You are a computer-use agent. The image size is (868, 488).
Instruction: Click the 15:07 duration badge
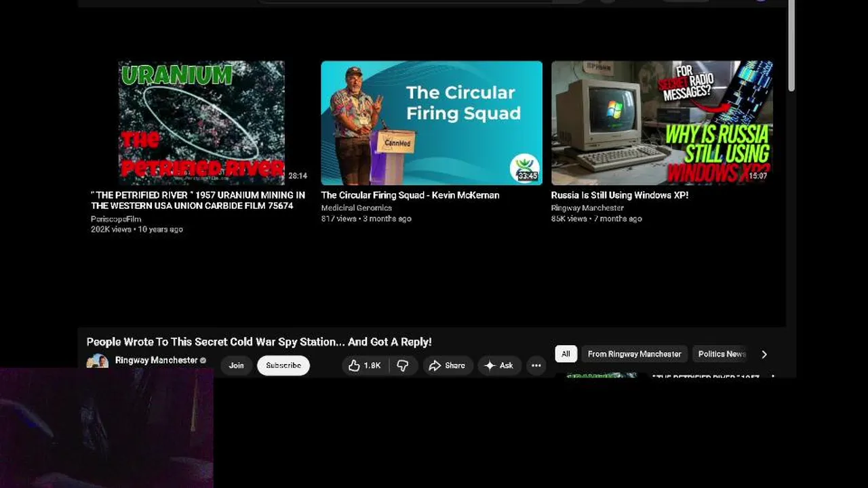click(x=758, y=176)
